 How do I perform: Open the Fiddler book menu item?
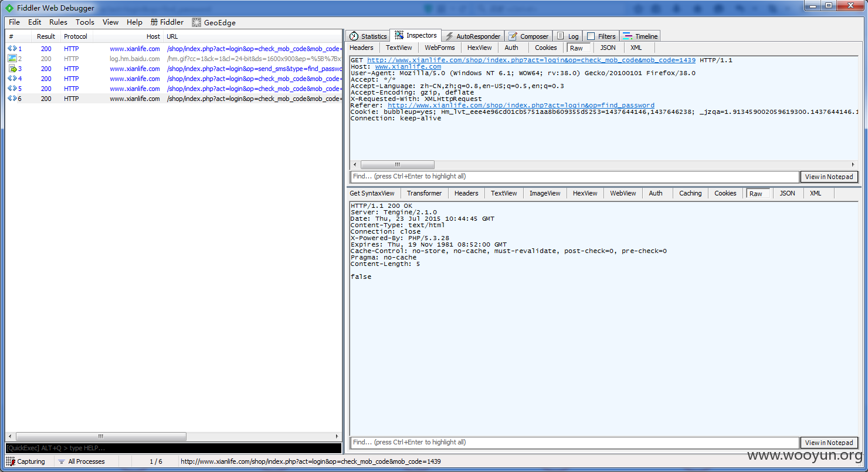[x=167, y=22]
